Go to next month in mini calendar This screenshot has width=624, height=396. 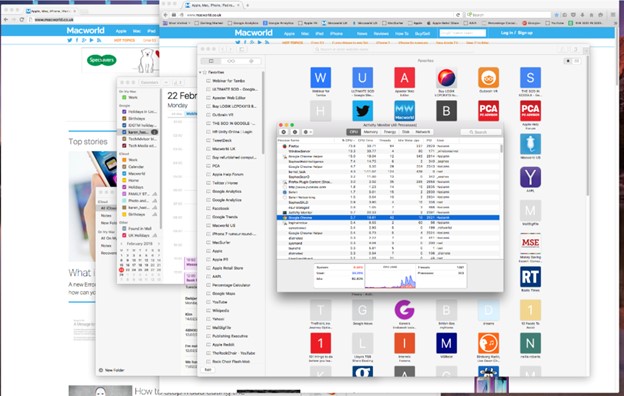pos(158,244)
